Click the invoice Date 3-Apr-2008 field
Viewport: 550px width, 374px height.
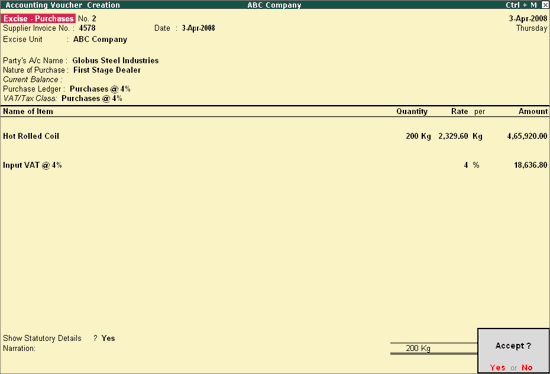198,28
